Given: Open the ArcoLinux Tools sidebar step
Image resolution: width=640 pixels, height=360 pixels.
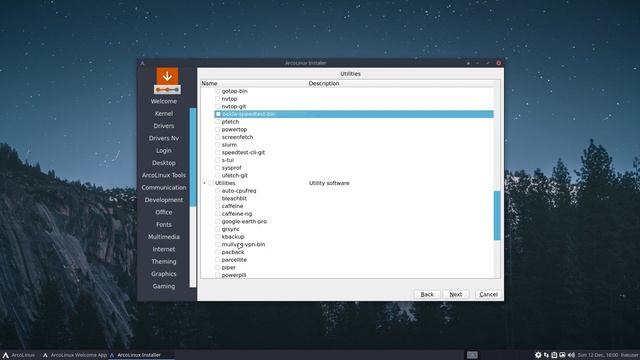Looking at the screenshot, I should click(164, 175).
